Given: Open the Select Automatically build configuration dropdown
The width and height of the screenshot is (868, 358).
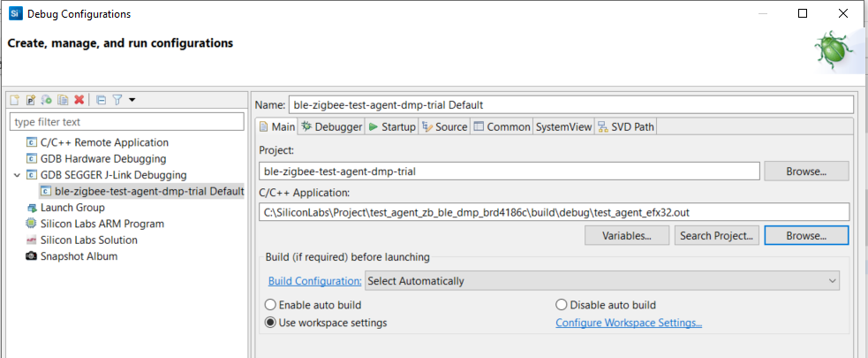Looking at the screenshot, I should 602,281.
